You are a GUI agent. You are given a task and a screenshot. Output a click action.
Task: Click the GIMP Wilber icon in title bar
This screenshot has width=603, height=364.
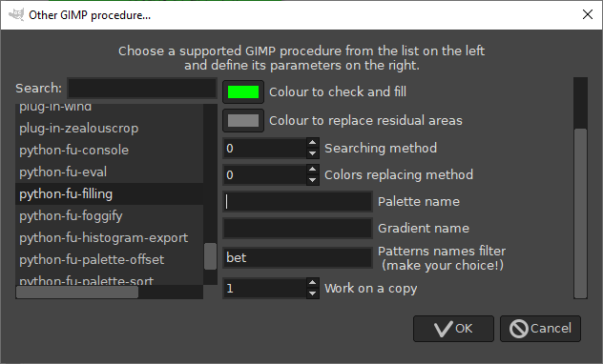click(16, 15)
